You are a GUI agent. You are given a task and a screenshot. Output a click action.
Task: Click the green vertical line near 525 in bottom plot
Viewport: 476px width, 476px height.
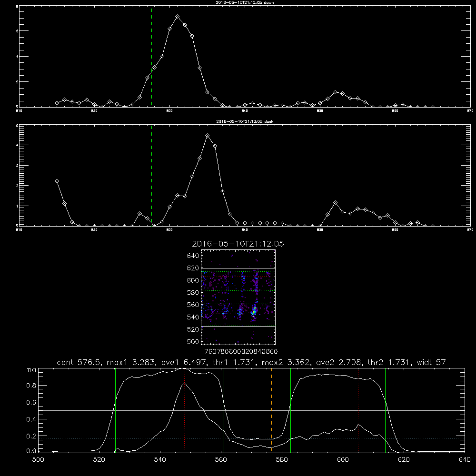click(x=115, y=410)
